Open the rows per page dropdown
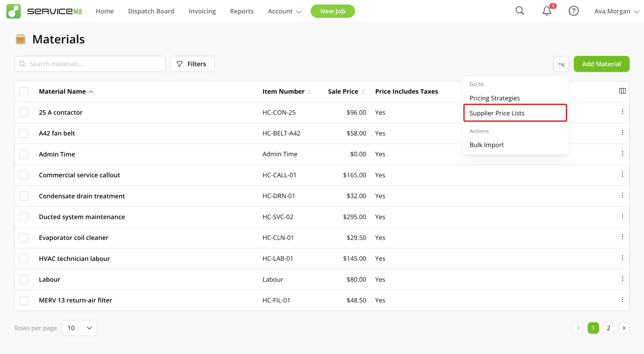 point(80,328)
